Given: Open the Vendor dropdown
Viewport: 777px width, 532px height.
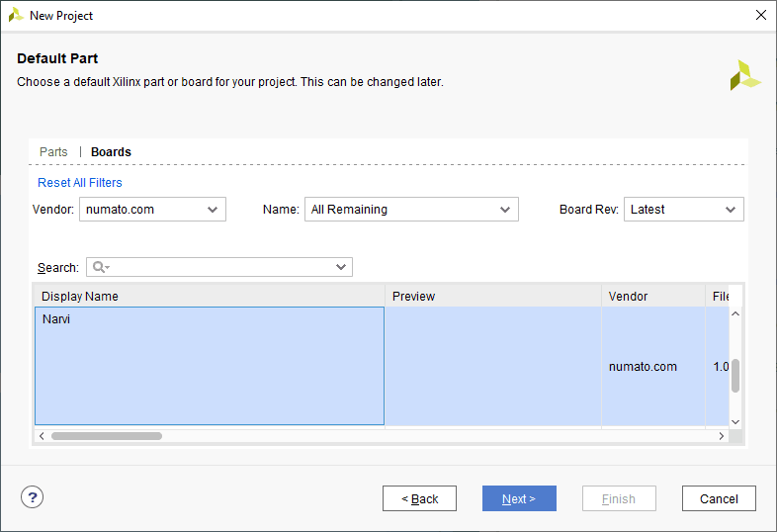Looking at the screenshot, I should (x=153, y=210).
